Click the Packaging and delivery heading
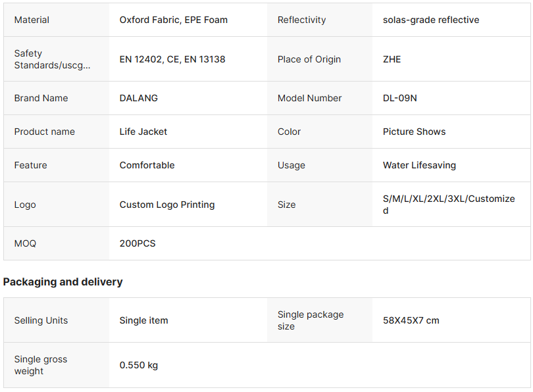 [x=63, y=282]
